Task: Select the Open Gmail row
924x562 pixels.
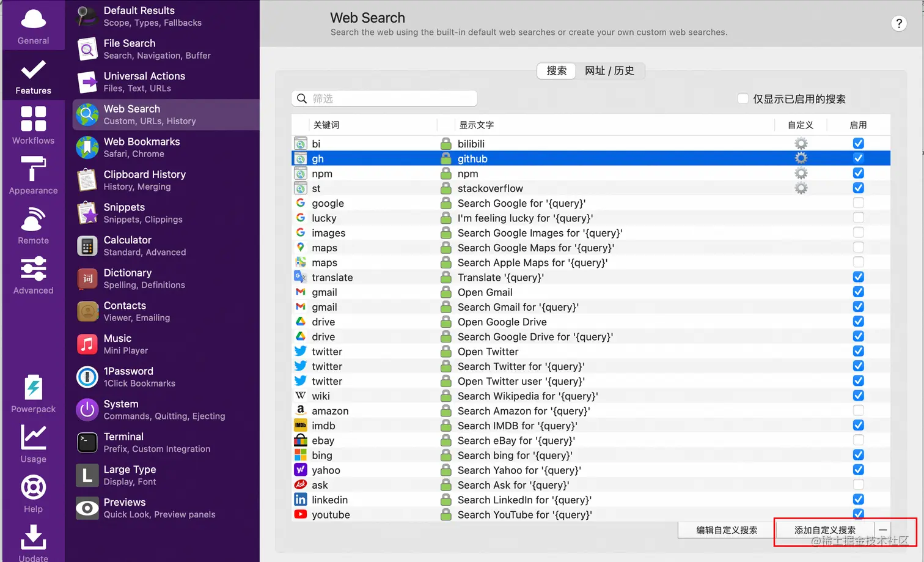Action: pyautogui.click(x=591, y=292)
